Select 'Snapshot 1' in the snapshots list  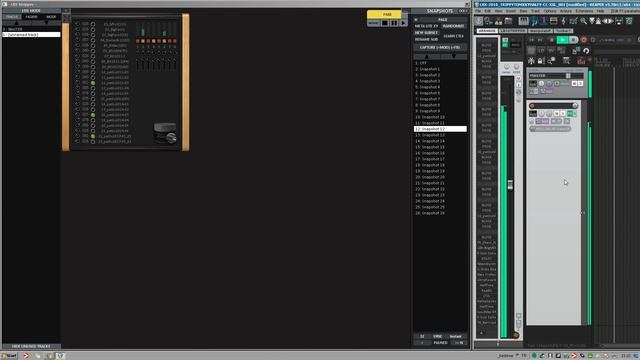(440, 69)
